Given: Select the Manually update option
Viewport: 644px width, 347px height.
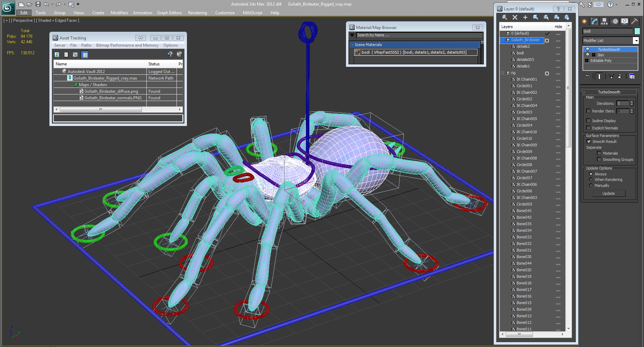Looking at the screenshot, I should pyautogui.click(x=591, y=185).
